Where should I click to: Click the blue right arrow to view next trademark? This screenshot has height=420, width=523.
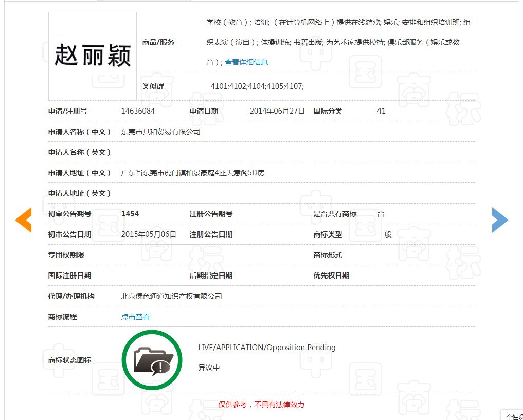pos(500,220)
